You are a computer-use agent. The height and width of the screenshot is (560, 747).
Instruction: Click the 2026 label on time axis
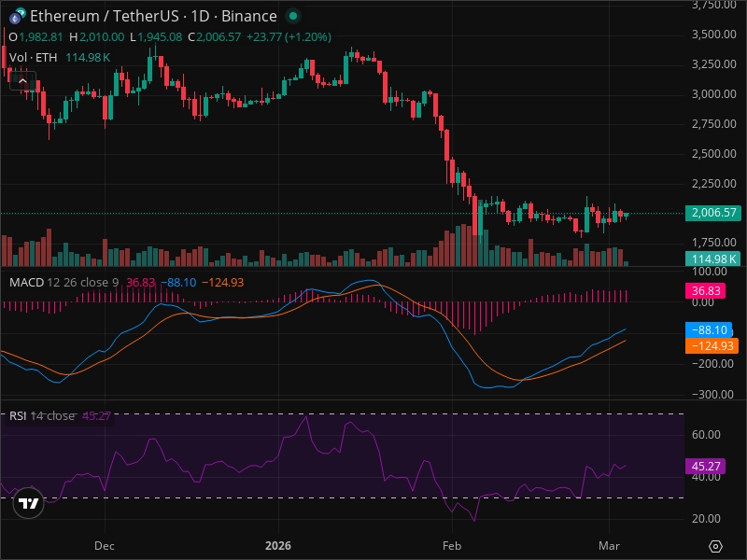click(x=278, y=546)
